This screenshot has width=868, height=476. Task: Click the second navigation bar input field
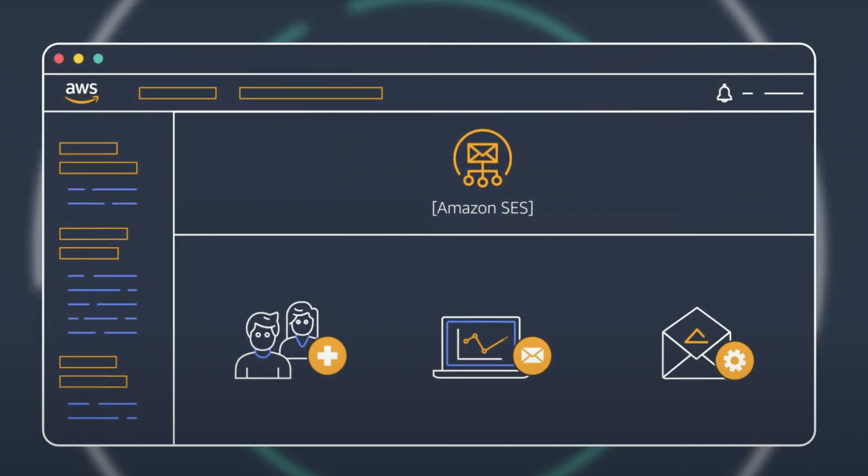coord(310,93)
